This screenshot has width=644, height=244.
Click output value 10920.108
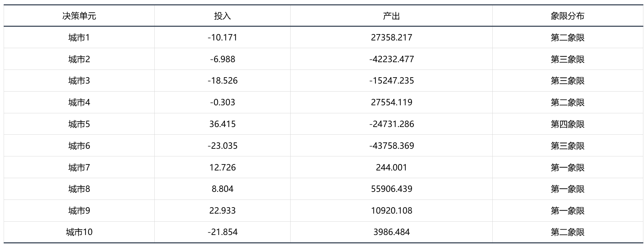click(x=391, y=211)
